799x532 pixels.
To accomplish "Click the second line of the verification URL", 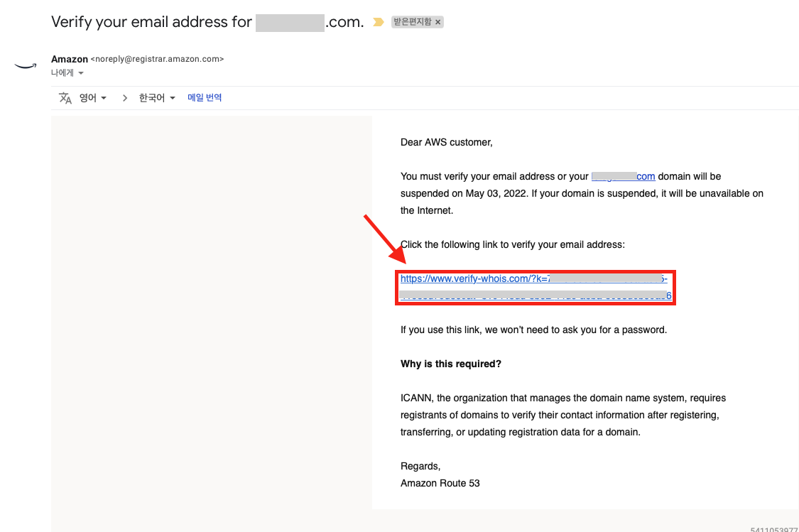I will (x=536, y=295).
